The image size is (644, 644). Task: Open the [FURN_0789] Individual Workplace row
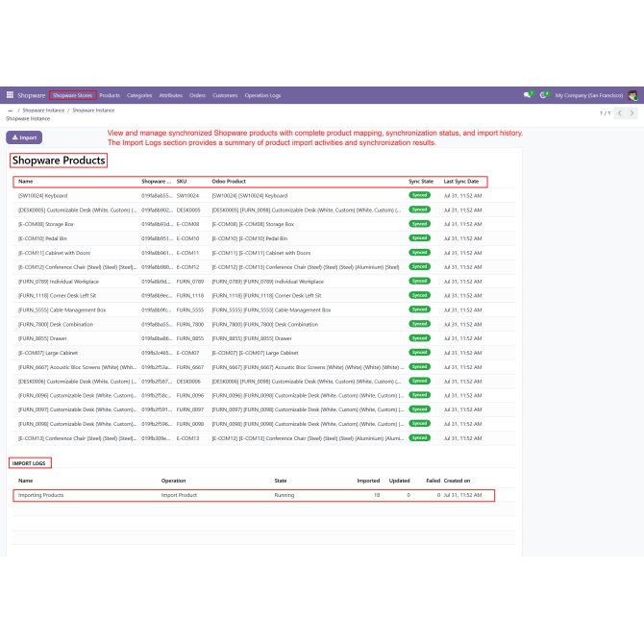(263, 282)
